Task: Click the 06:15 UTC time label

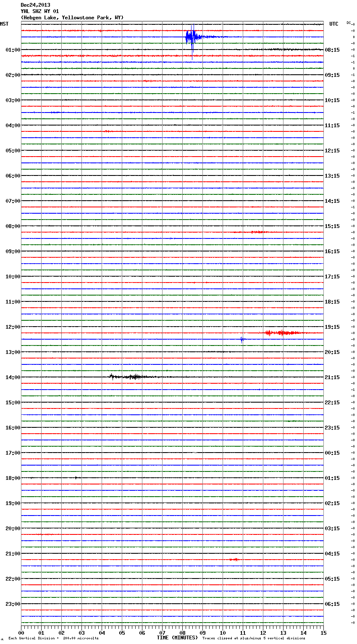Action: (332, 604)
